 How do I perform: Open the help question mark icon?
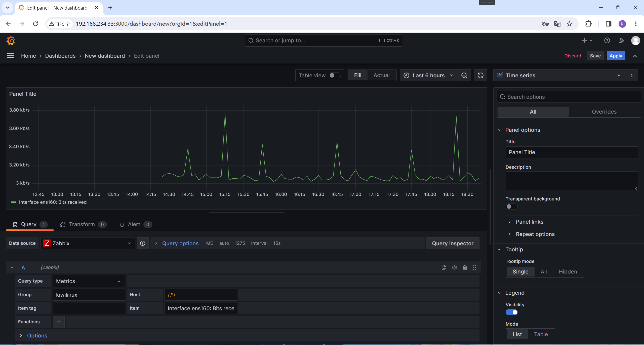607,41
